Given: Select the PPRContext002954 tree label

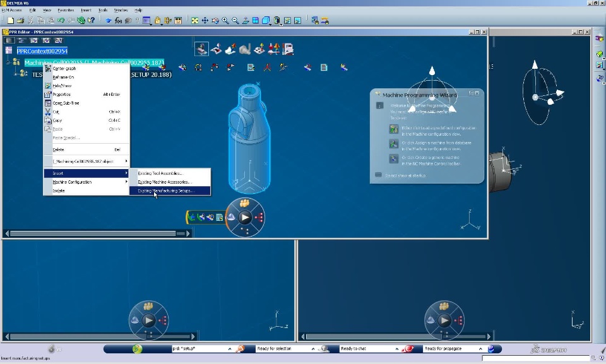Looking at the screenshot, I should (42, 51).
